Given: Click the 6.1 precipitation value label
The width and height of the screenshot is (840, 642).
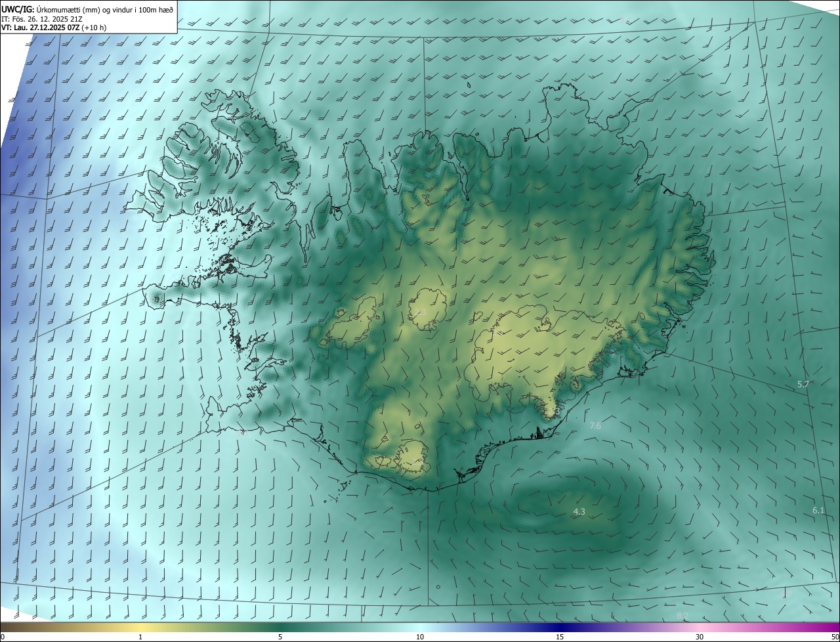Looking at the screenshot, I should pyautogui.click(x=818, y=510).
